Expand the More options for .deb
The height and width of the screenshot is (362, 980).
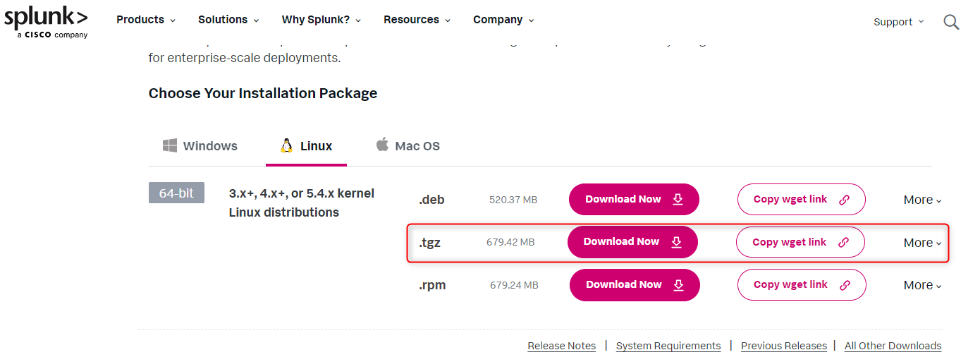coord(922,200)
